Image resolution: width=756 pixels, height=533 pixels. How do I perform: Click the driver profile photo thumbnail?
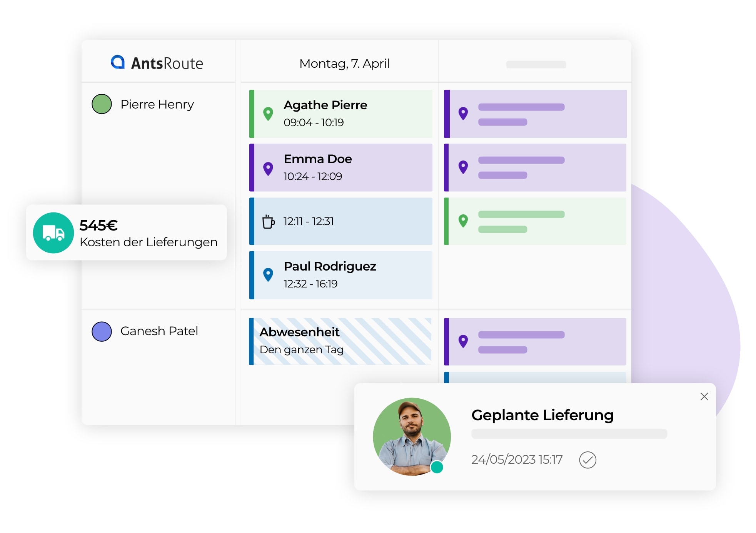click(411, 436)
